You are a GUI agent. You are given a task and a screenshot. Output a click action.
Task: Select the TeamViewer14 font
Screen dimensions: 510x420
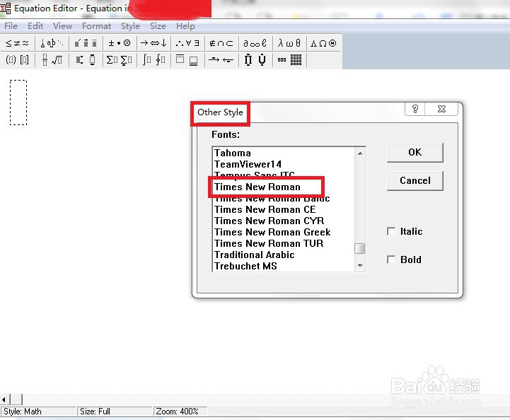(x=284, y=164)
